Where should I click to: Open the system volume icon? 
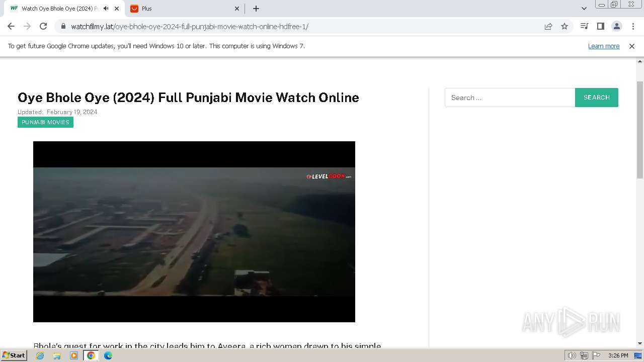(x=572, y=355)
